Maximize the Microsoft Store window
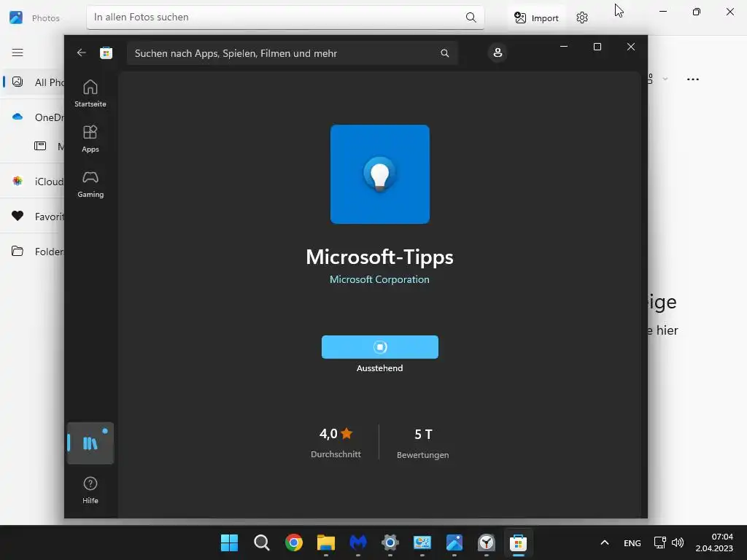The image size is (747, 560). pos(597,47)
